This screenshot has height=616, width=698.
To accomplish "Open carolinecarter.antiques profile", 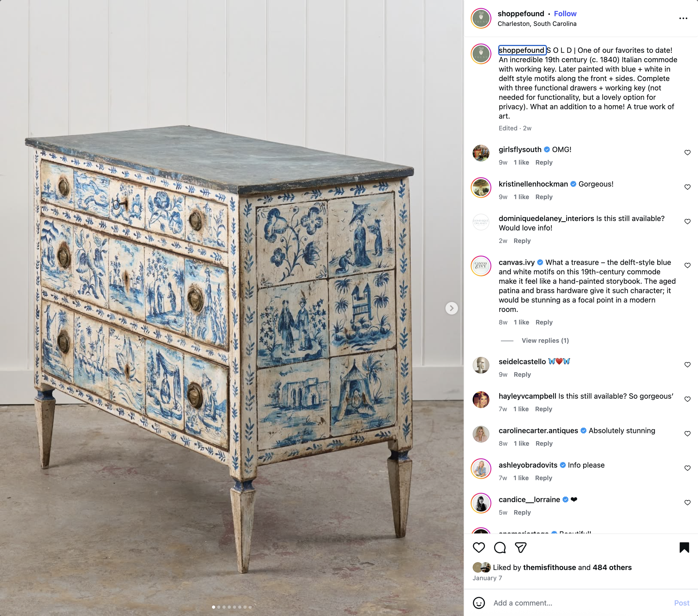I will 538,430.
